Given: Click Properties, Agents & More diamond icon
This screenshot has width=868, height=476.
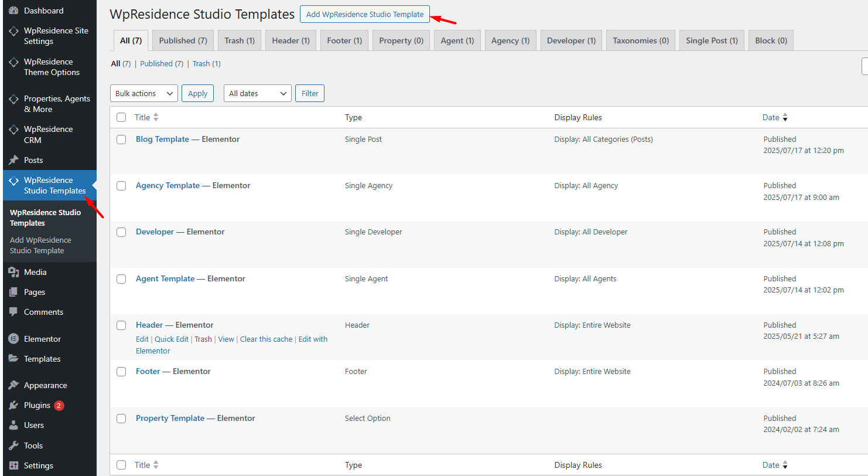Looking at the screenshot, I should click(13, 98).
